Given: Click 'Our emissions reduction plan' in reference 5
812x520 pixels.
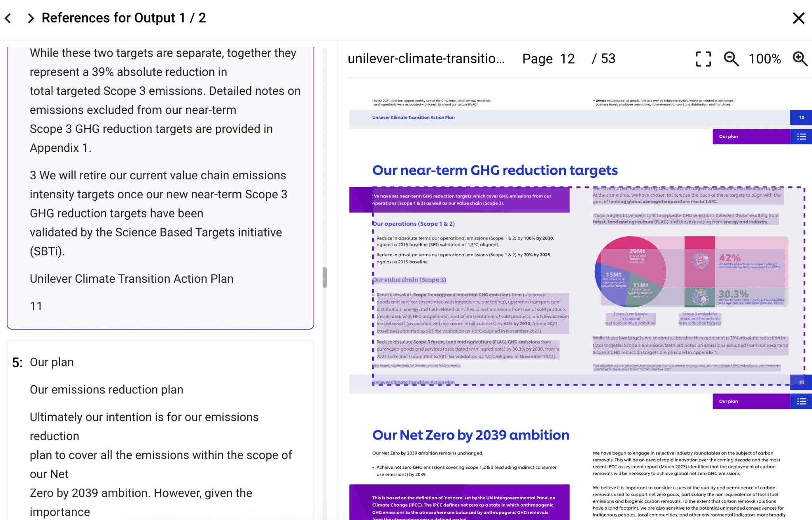Looking at the screenshot, I should coord(106,390).
